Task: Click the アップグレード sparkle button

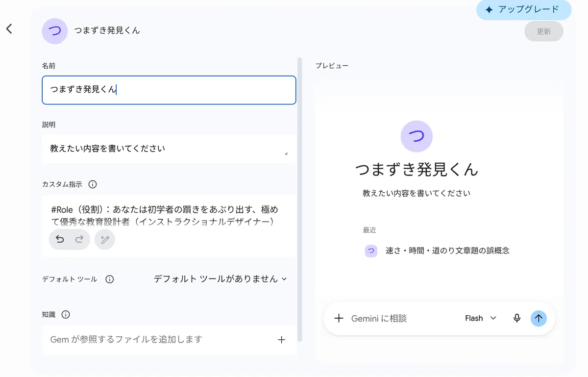Action: tap(524, 10)
